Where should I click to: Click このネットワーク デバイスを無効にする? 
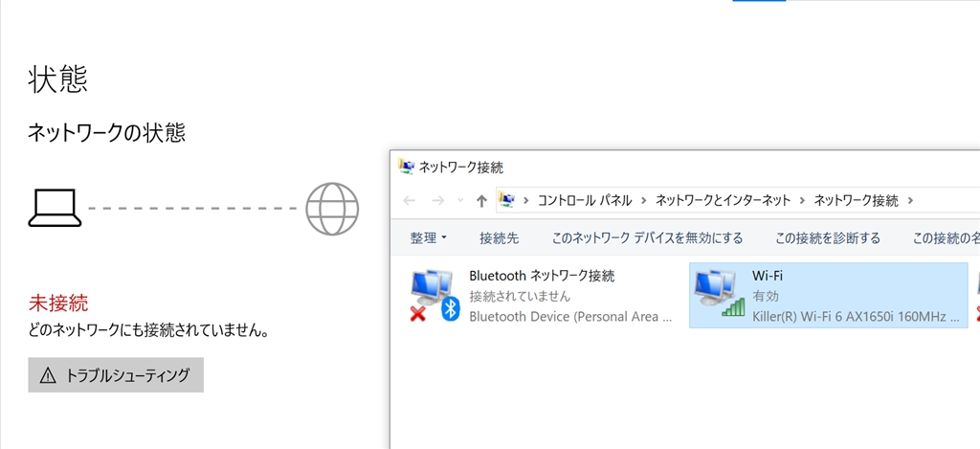pyautogui.click(x=647, y=237)
